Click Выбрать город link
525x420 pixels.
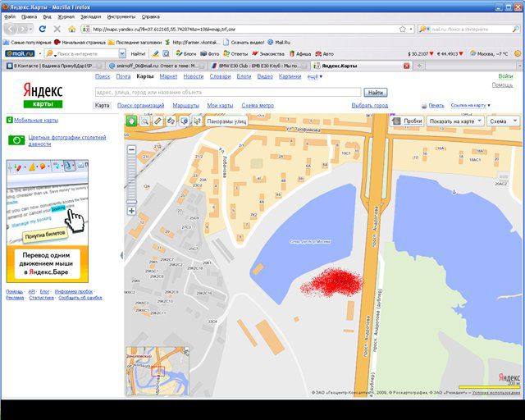pos(370,105)
